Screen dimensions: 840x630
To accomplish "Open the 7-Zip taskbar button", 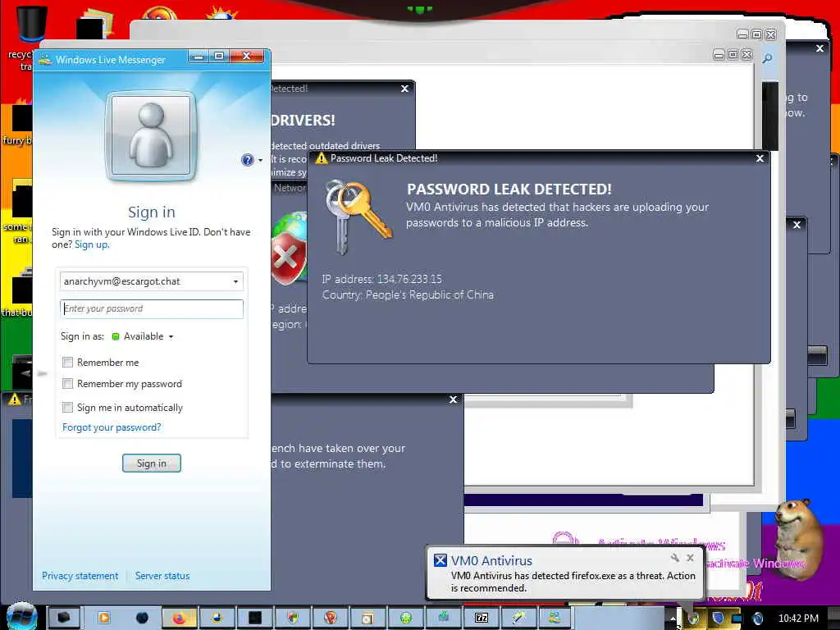I will tap(481, 618).
